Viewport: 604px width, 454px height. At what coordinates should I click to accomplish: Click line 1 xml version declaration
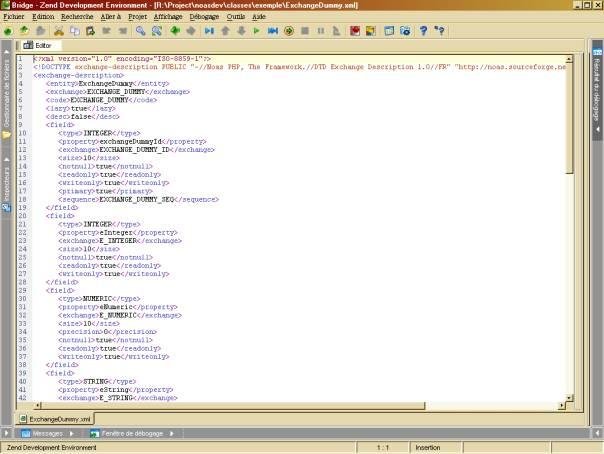[122, 59]
